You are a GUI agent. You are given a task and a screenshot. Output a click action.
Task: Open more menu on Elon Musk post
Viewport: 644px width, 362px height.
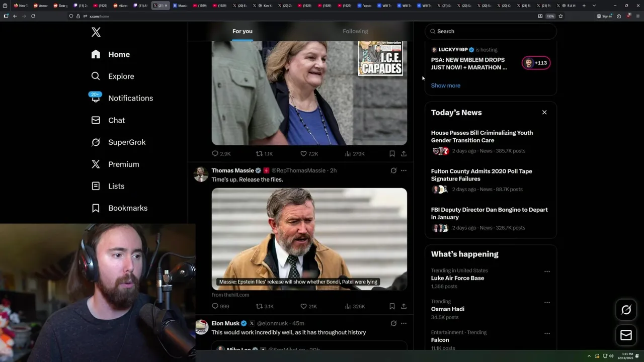tap(404, 323)
